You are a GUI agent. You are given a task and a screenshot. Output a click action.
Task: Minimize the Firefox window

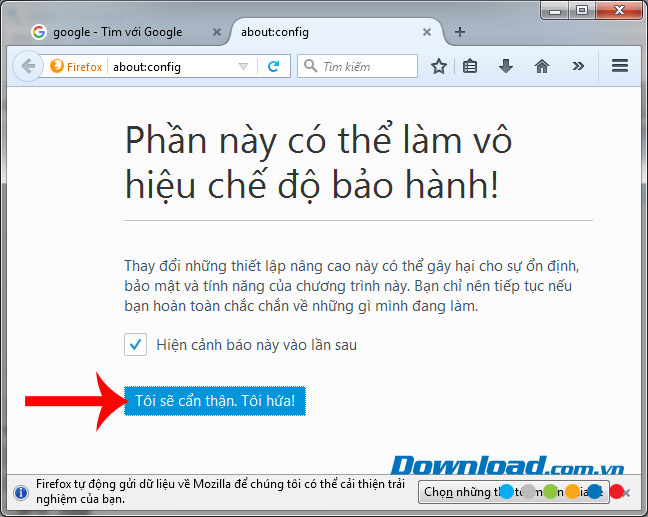coord(555,10)
